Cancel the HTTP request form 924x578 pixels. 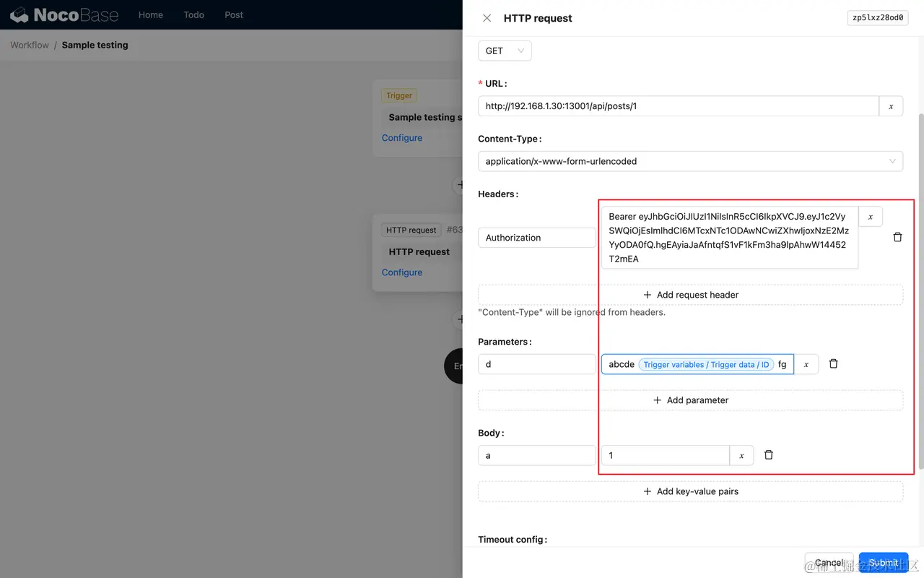[x=829, y=563]
